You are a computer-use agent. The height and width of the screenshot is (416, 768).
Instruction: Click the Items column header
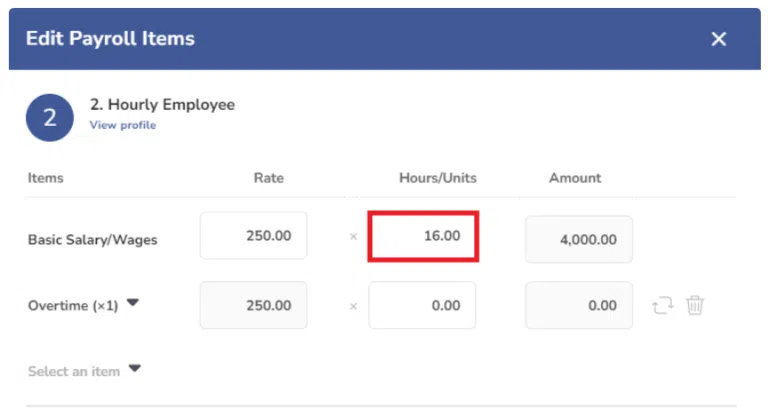[46, 178]
